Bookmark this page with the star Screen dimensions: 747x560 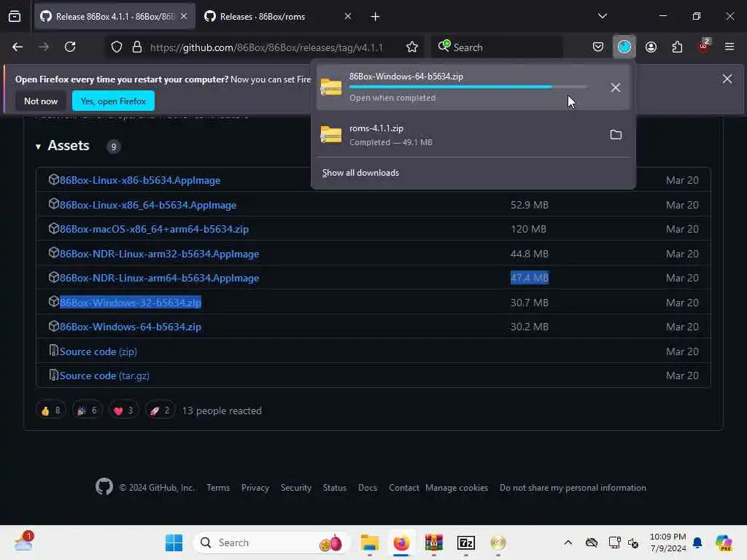click(x=412, y=47)
